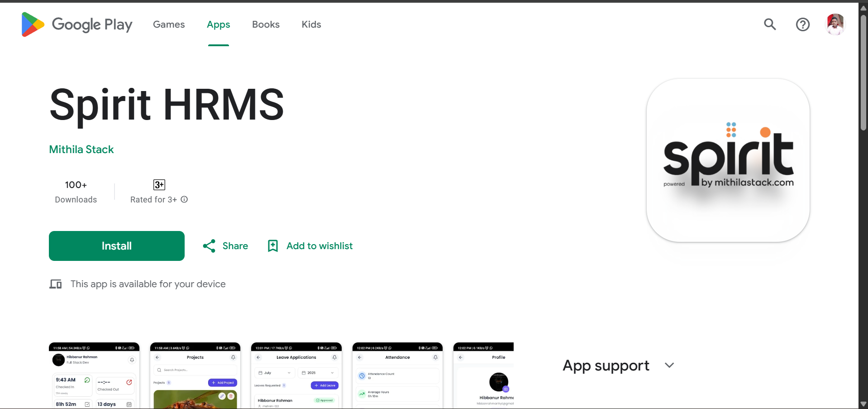Open the Profile screenshot thumbnail
Viewport: 868px width, 409px height.
point(483,375)
